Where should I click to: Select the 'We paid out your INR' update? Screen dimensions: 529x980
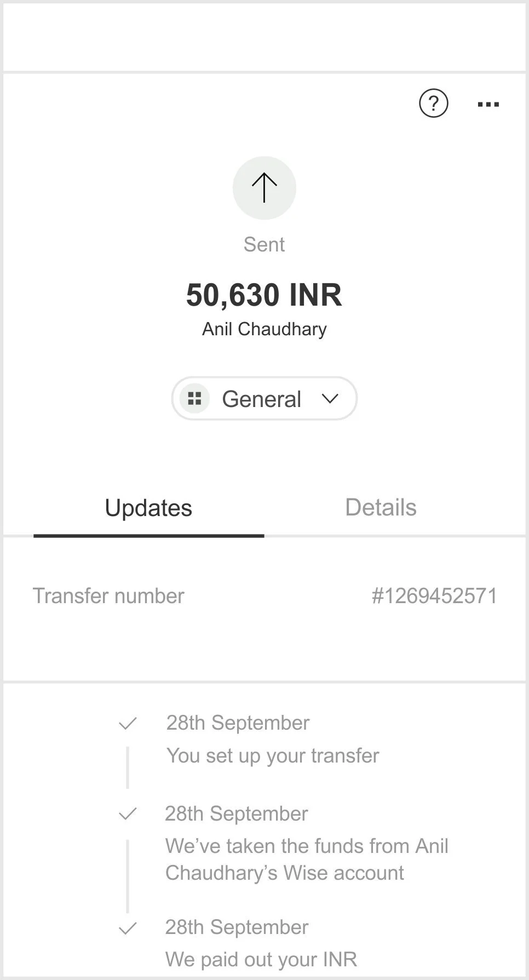(261, 959)
